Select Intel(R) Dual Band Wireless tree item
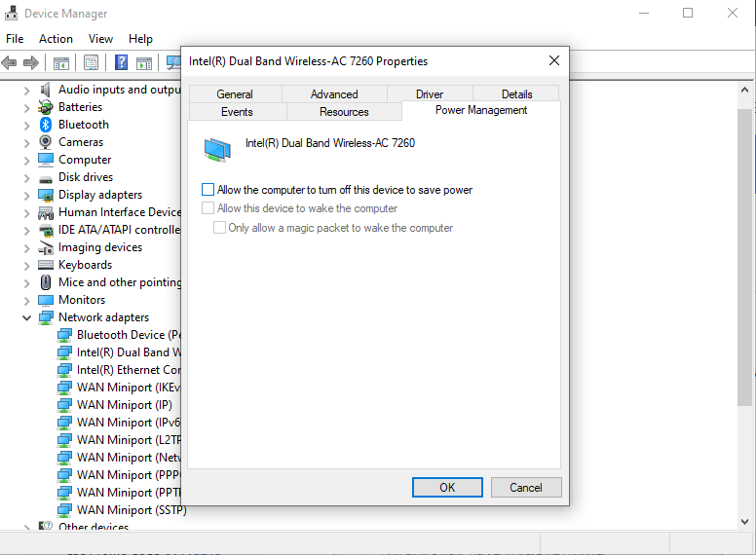This screenshot has height=555, width=756. click(x=129, y=352)
